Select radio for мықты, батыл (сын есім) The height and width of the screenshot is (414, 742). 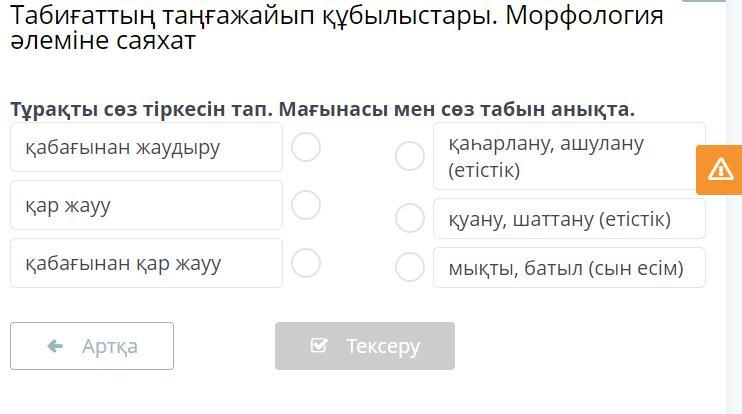410,267
